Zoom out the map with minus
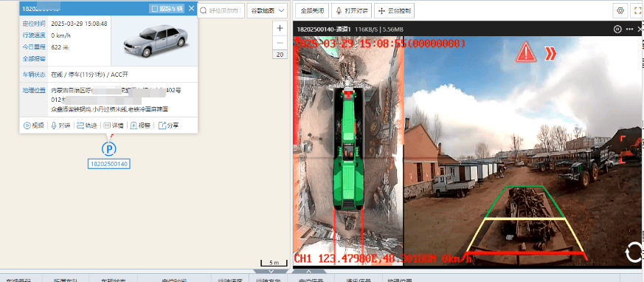Viewport: 644px width, 282px height. 280,43
